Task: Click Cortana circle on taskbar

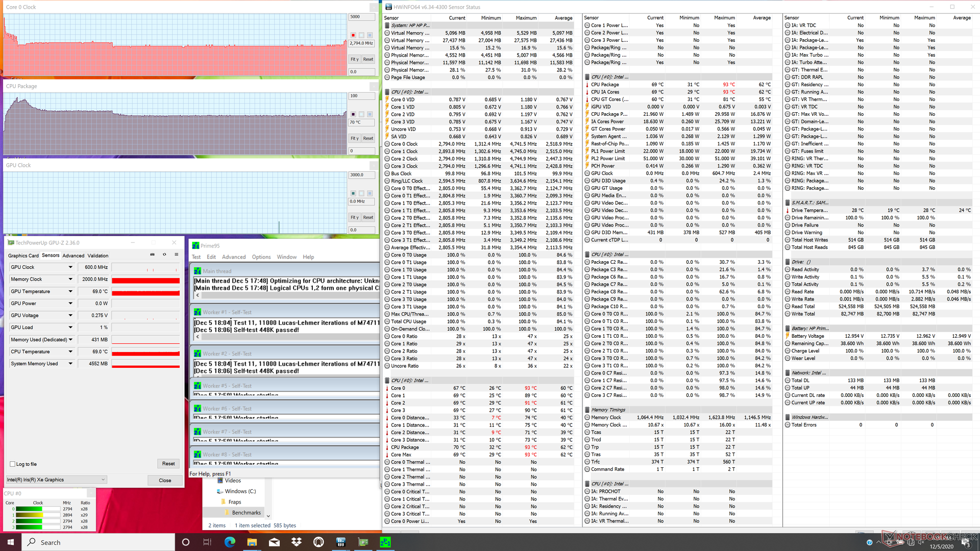Action: (186, 542)
